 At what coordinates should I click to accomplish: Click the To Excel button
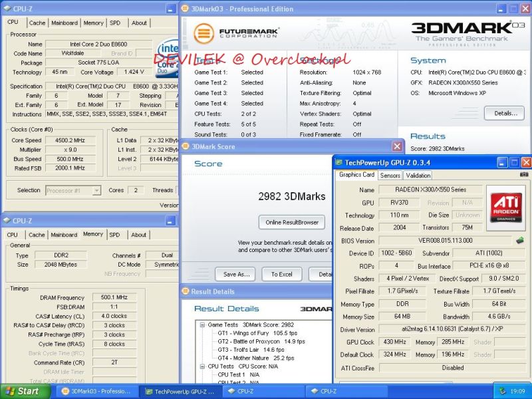281,275
